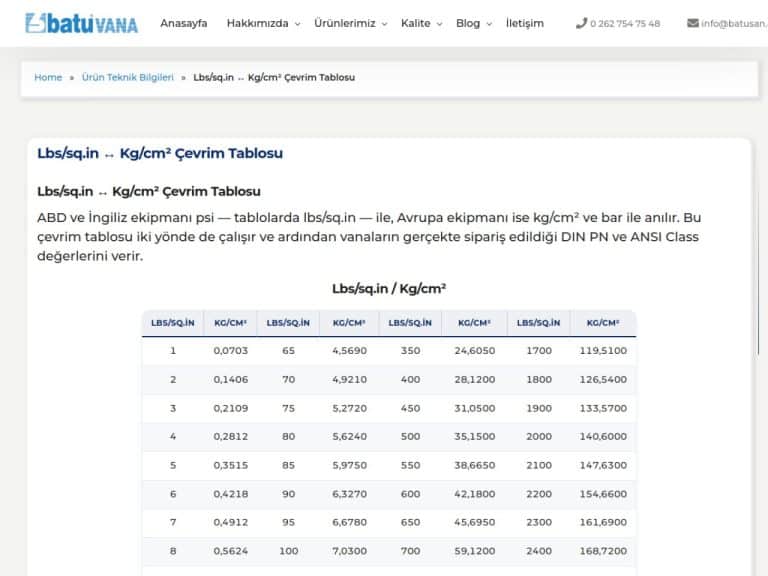The image size is (768, 576).
Task: Select the cell 0,2812
Action: point(231,436)
